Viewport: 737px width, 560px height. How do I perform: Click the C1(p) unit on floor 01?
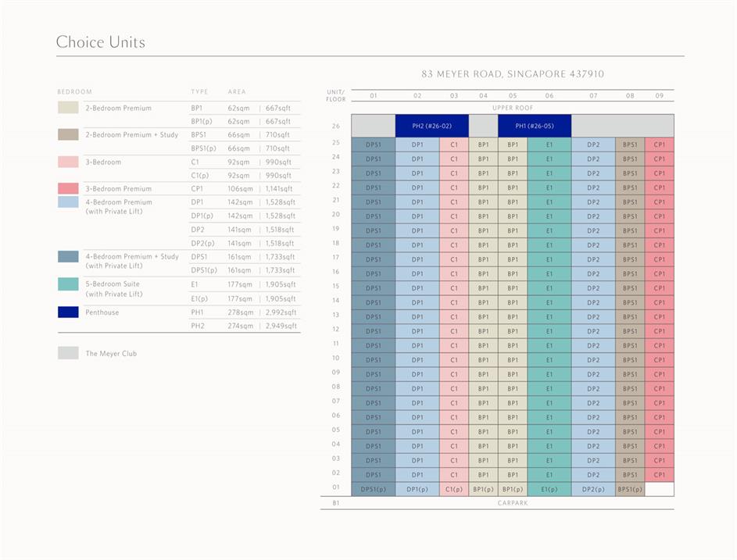[453, 490]
